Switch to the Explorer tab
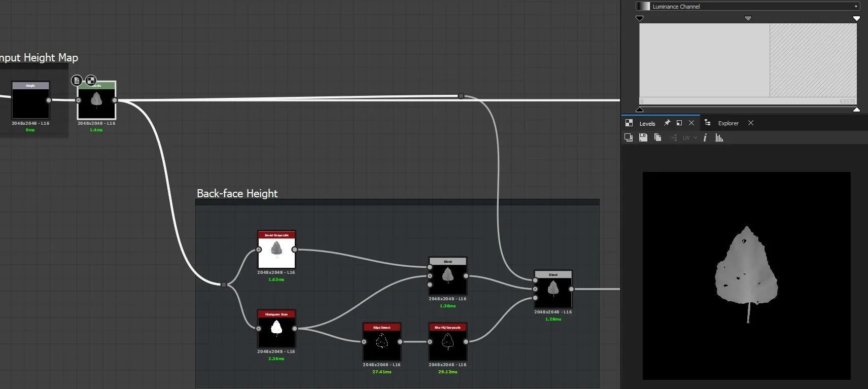Viewport: 868px width, 389px height. [x=728, y=123]
